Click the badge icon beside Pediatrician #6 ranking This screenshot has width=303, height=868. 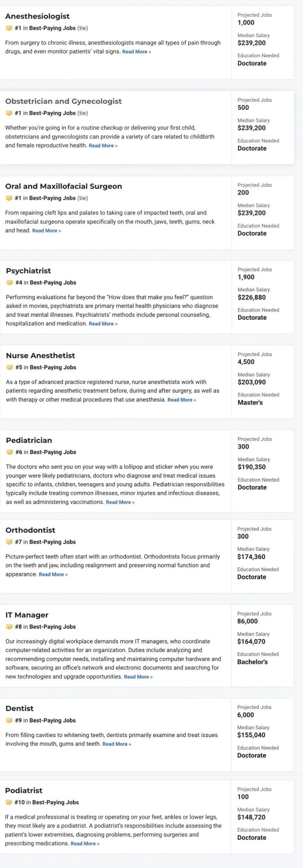click(10, 452)
